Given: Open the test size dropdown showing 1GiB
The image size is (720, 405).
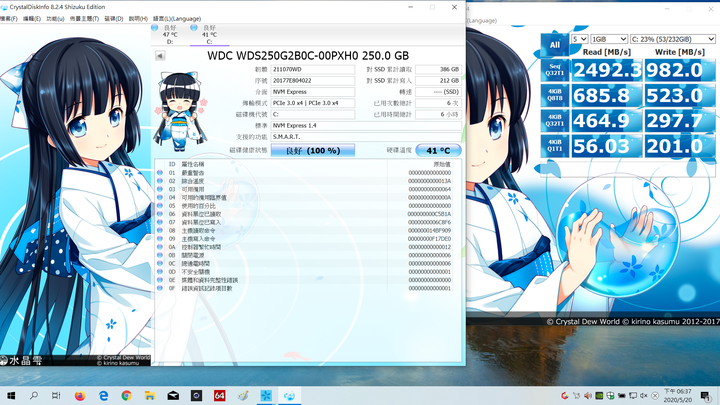Looking at the screenshot, I should [609, 39].
